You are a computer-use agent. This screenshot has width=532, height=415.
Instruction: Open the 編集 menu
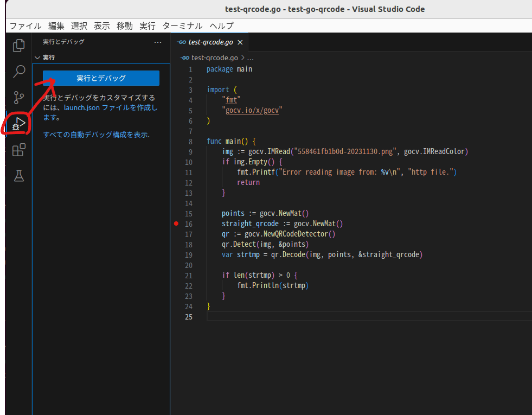pos(56,26)
